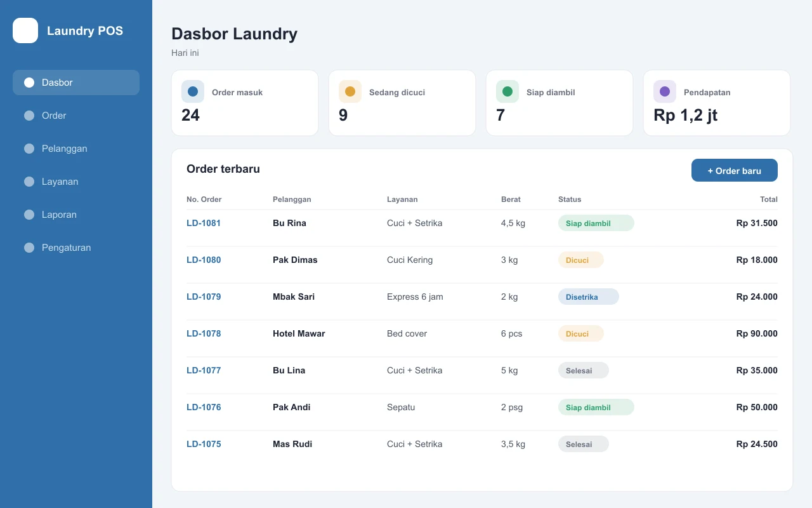
Task: Click the Siap diambil value 7
Action: click(x=501, y=115)
